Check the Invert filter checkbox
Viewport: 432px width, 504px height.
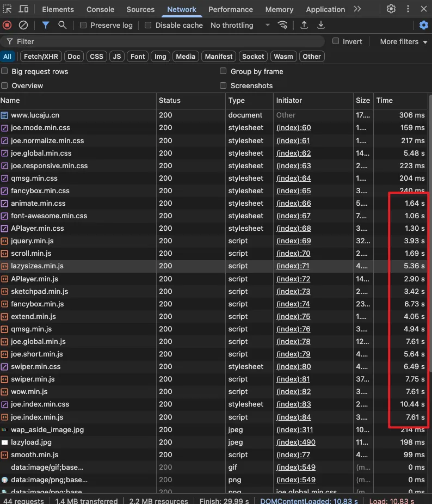point(336,41)
